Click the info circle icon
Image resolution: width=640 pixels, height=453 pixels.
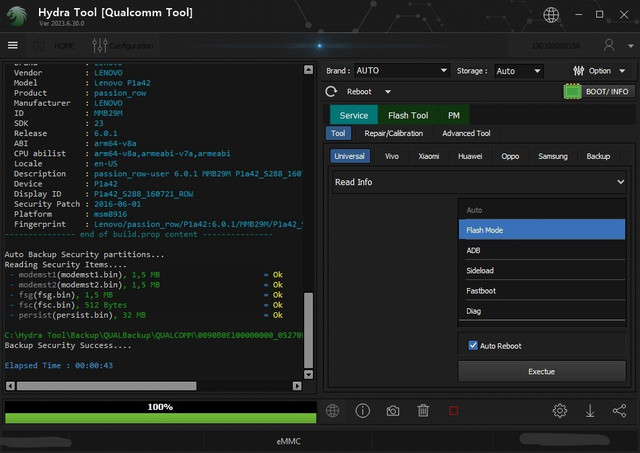click(x=362, y=411)
